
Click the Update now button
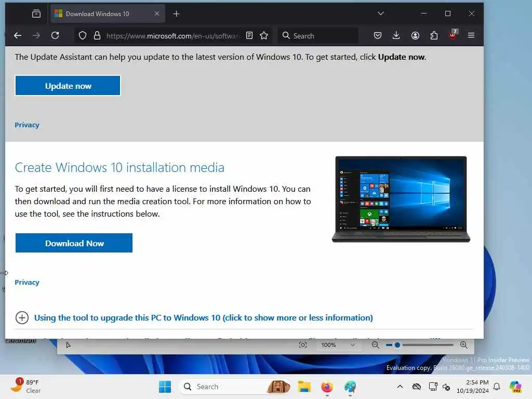(x=68, y=86)
